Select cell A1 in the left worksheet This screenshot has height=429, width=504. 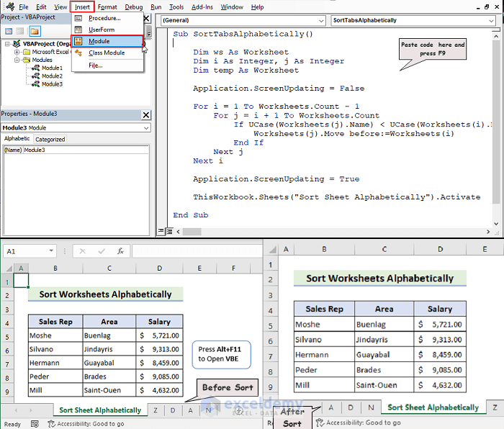click(21, 281)
